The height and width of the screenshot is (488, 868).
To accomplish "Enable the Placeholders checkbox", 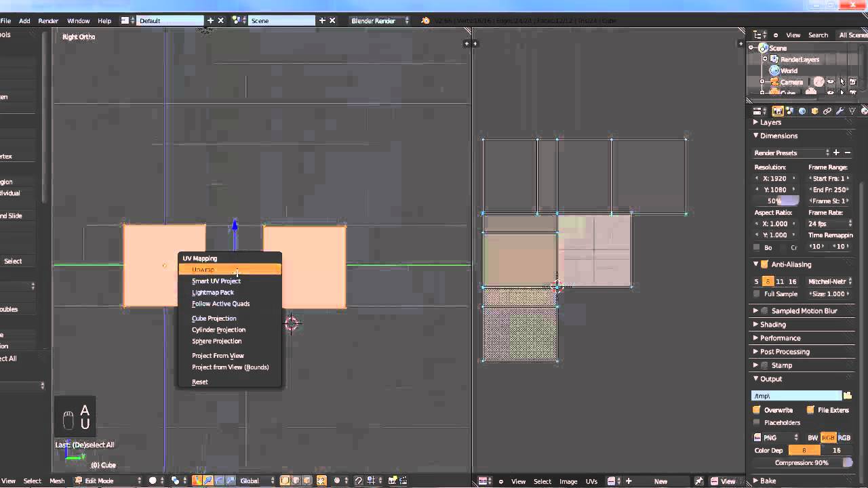I will (757, 422).
